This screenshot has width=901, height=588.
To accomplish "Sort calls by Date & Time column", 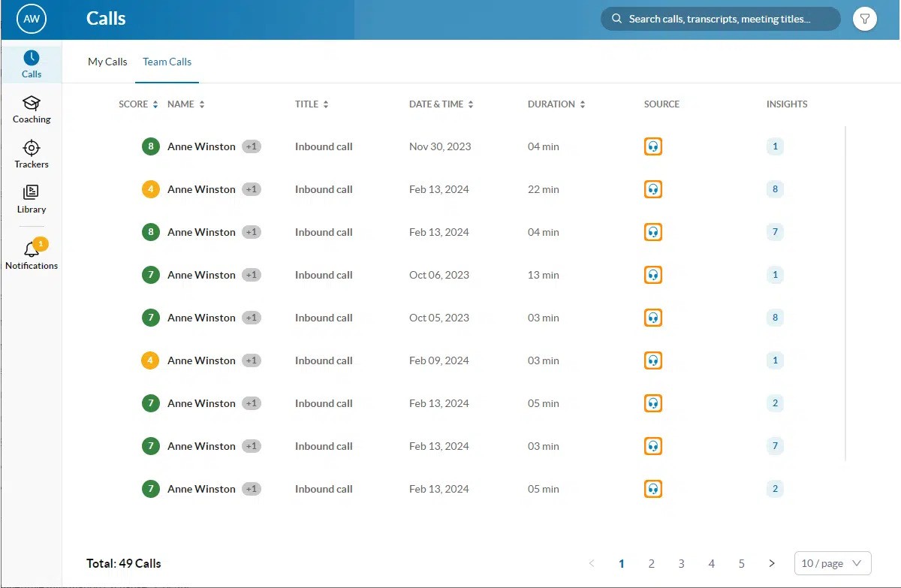I will (441, 104).
